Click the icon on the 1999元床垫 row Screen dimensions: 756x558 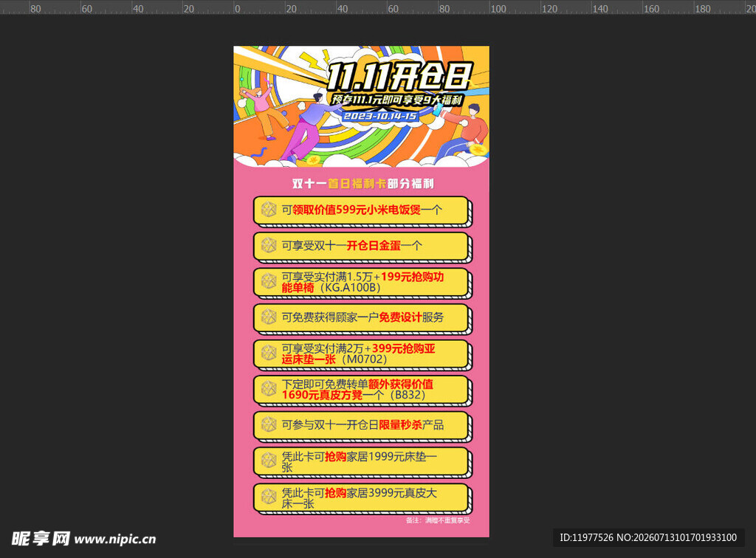click(269, 461)
